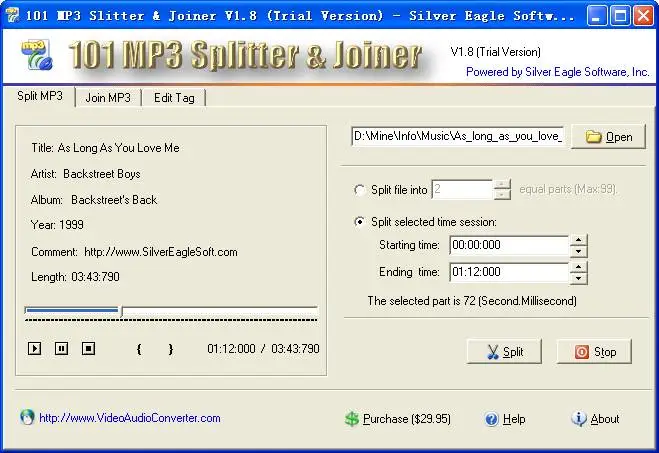The image size is (659, 453).
Task: Visit the www.VideoAudioConverter.com link
Action: click(130, 418)
